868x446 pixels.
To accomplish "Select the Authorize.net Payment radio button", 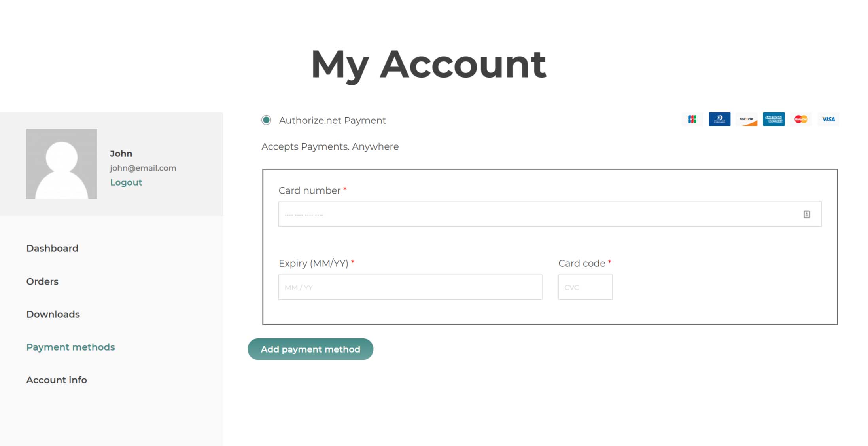I will 266,120.
